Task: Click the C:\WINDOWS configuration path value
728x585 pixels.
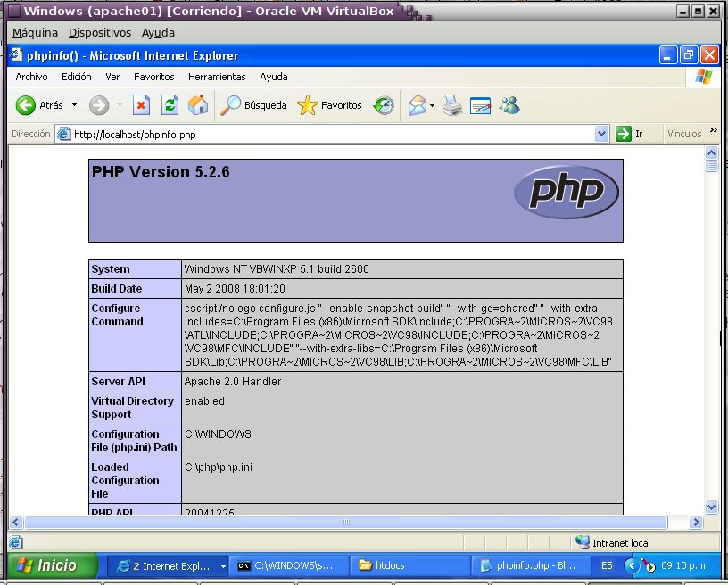Action: click(218, 433)
